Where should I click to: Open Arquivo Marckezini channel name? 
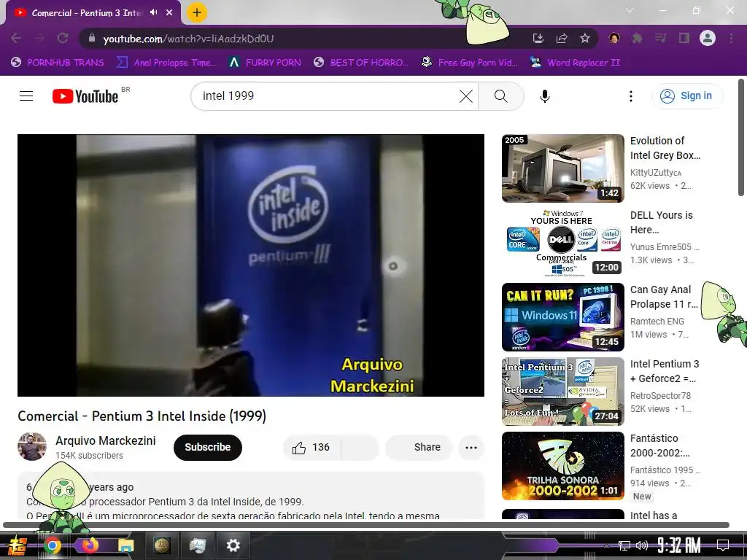[106, 441]
